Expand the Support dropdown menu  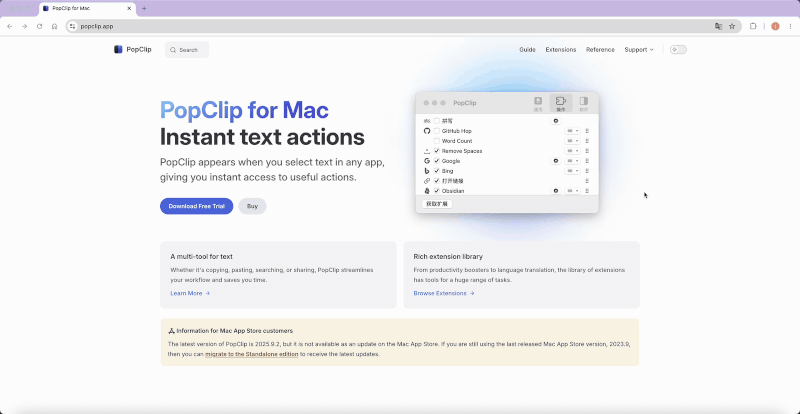click(x=639, y=50)
